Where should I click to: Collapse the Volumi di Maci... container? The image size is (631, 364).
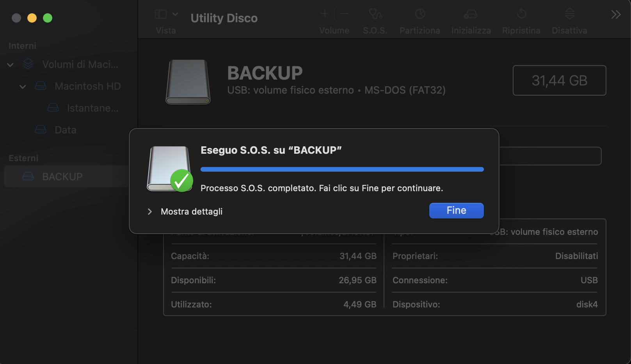[11, 65]
